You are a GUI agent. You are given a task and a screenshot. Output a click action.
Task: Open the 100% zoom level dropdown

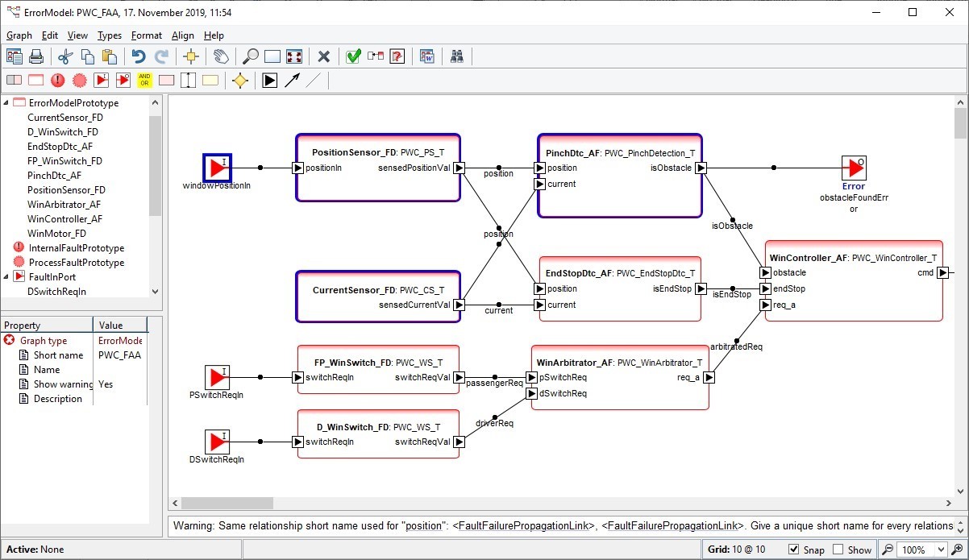point(939,550)
